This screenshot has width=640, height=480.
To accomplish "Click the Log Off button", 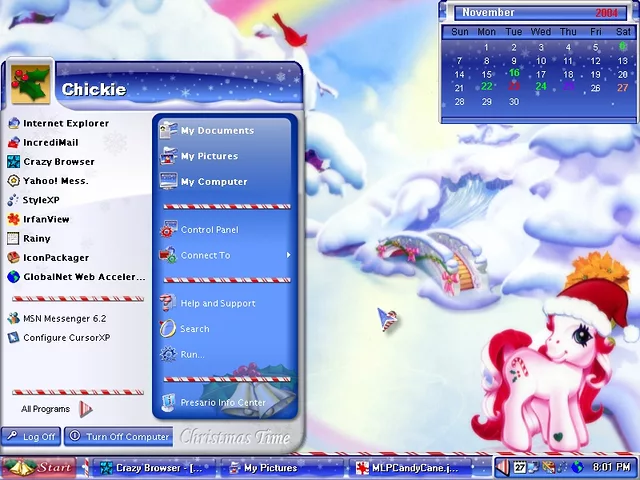I will click(x=31, y=437).
